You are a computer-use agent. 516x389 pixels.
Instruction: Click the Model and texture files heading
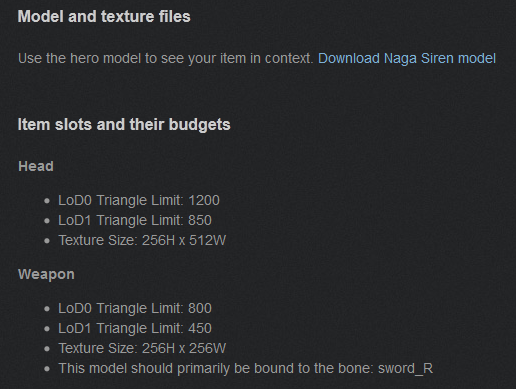pos(104,16)
